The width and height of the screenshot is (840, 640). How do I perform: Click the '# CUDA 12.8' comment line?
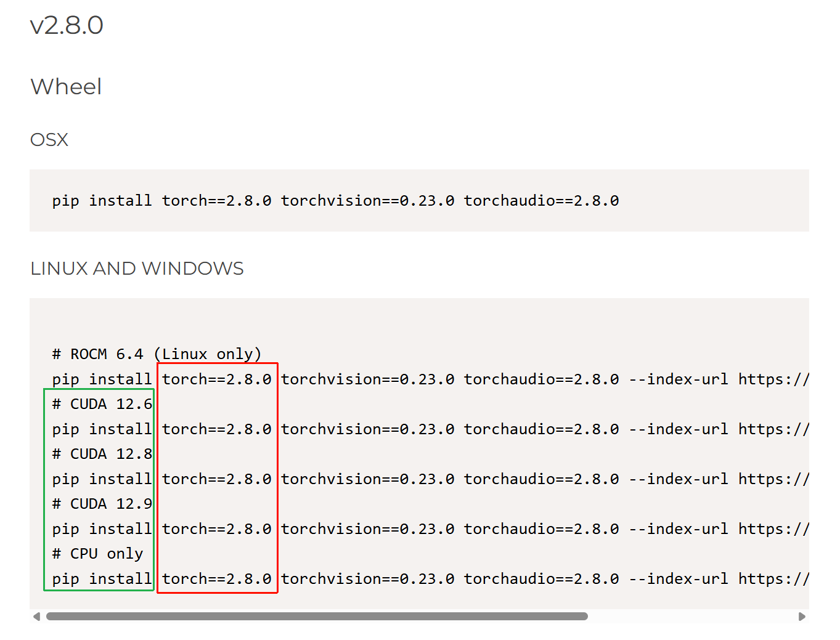pyautogui.click(x=102, y=454)
